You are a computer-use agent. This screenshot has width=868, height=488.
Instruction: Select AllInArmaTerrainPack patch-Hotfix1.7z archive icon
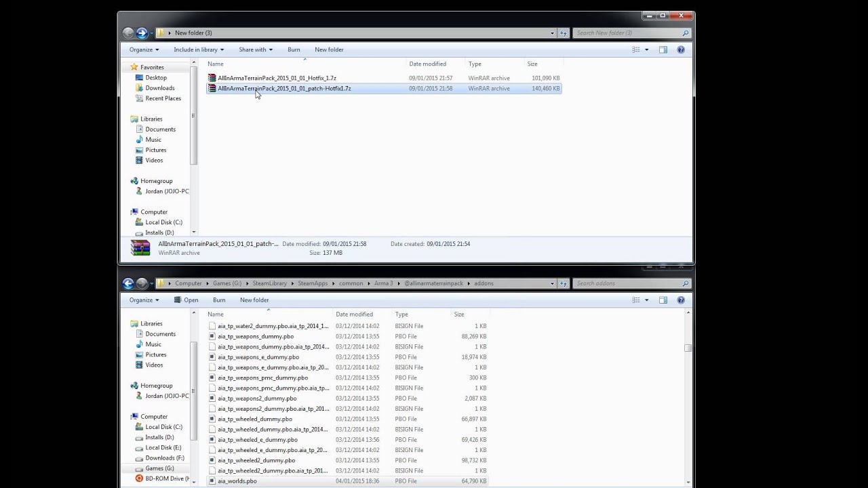click(x=212, y=88)
